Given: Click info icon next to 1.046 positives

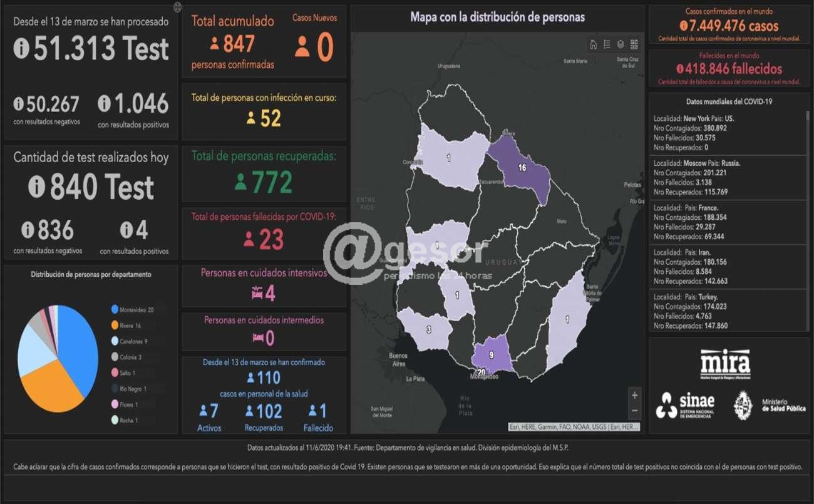Looking at the screenshot, I should pos(104,103).
